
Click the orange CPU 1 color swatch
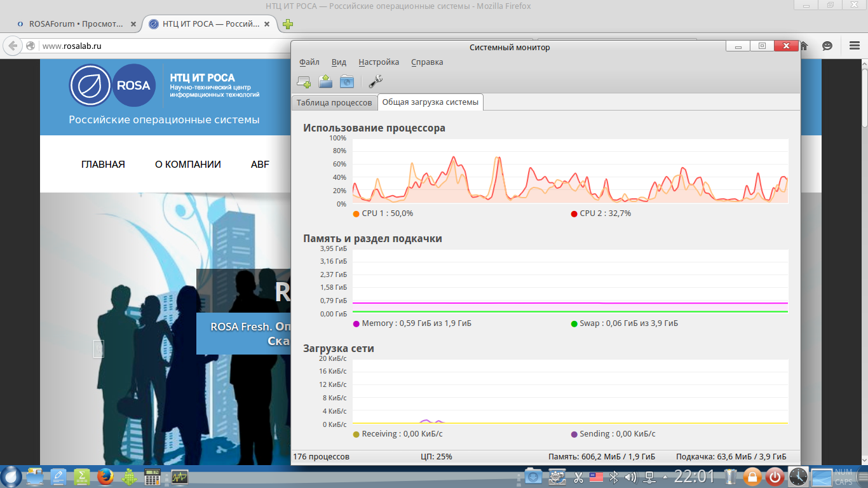click(356, 213)
